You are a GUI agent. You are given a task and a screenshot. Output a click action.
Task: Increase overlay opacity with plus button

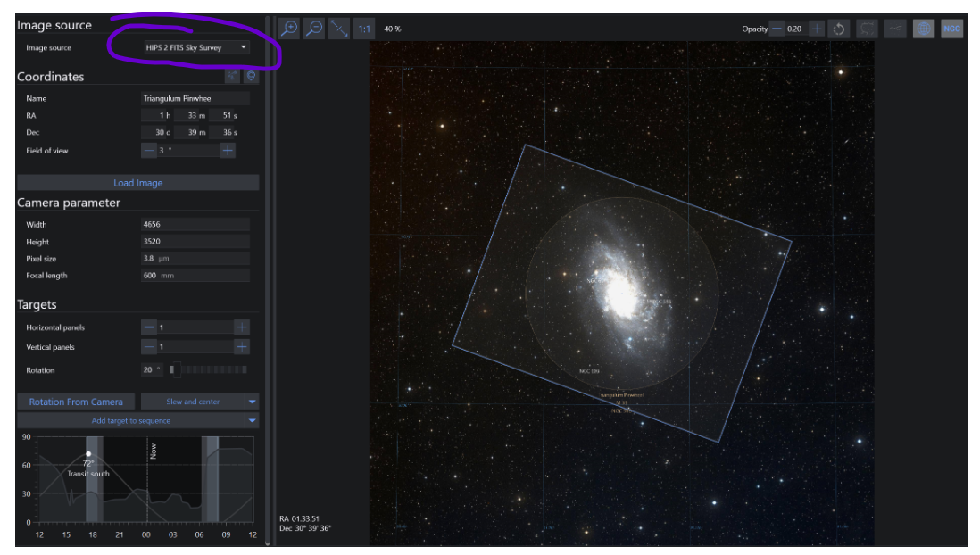[x=817, y=29]
